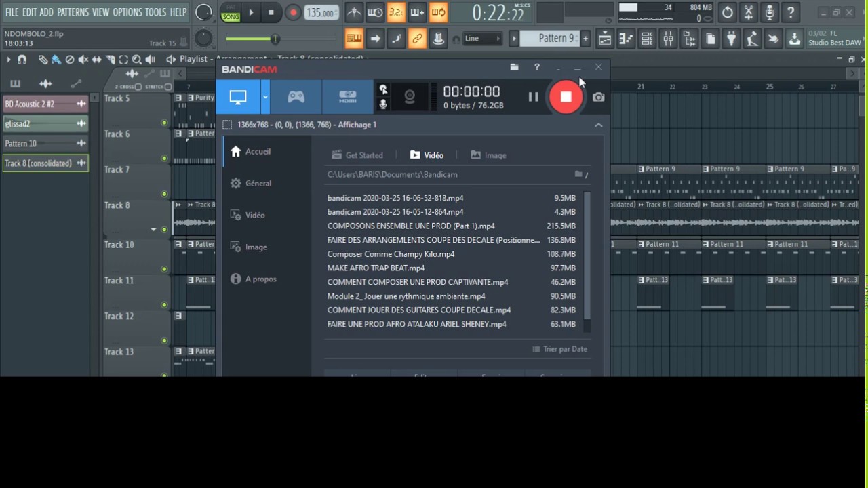Image resolution: width=868 pixels, height=488 pixels.
Task: Toggle typing keyboard to piano icon
Action: click(x=354, y=39)
